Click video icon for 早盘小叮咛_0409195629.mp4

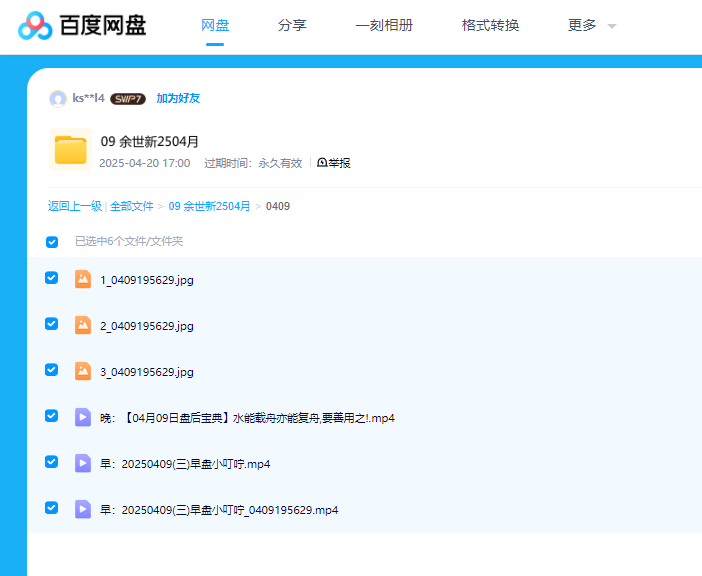[x=83, y=509]
